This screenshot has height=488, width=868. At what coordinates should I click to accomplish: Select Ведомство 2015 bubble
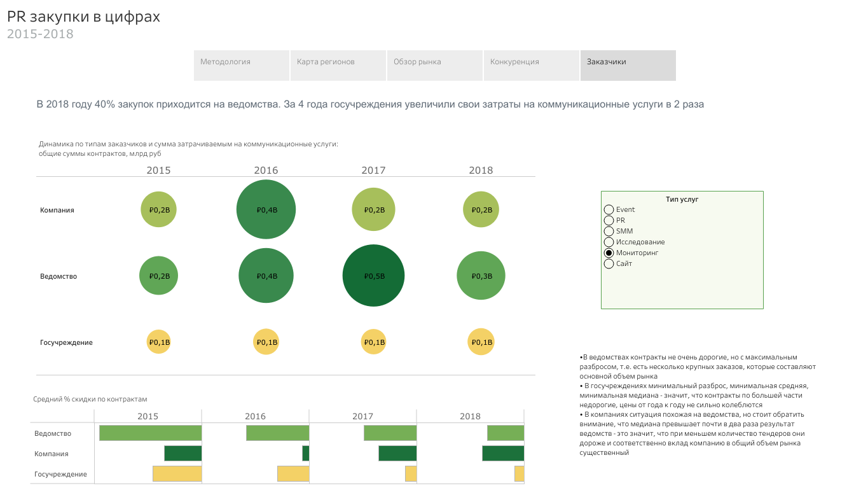pyautogui.click(x=158, y=275)
